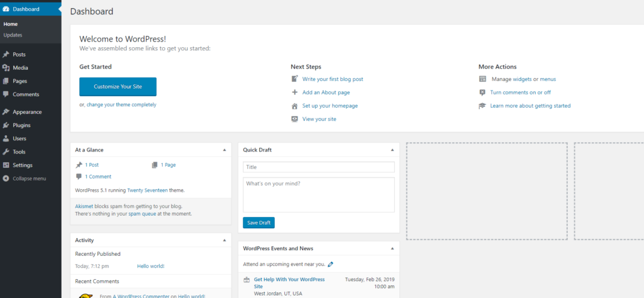Click the pages icon beside 1 Page
The width and height of the screenshot is (644, 298).
tap(155, 165)
